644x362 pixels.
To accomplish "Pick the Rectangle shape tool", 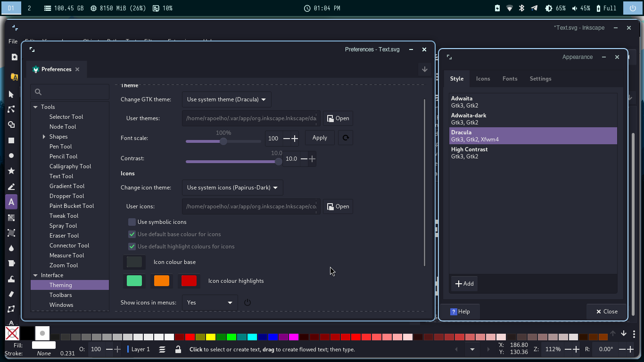I will (x=11, y=140).
